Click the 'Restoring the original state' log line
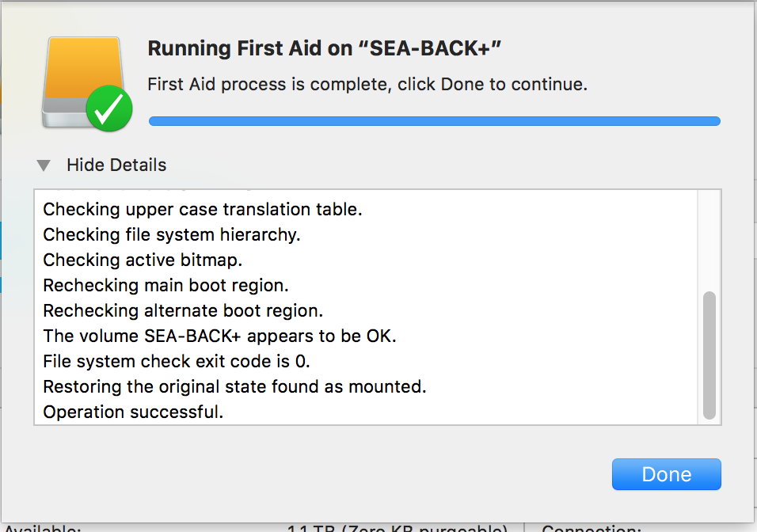Screen dimensions: 757x532 click(234, 386)
